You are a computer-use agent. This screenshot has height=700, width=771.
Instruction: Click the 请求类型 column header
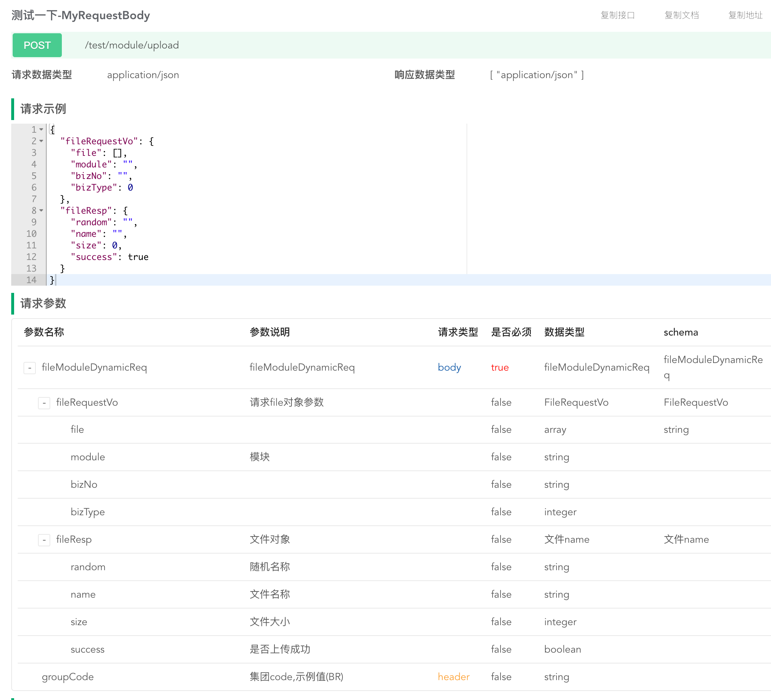click(x=457, y=332)
